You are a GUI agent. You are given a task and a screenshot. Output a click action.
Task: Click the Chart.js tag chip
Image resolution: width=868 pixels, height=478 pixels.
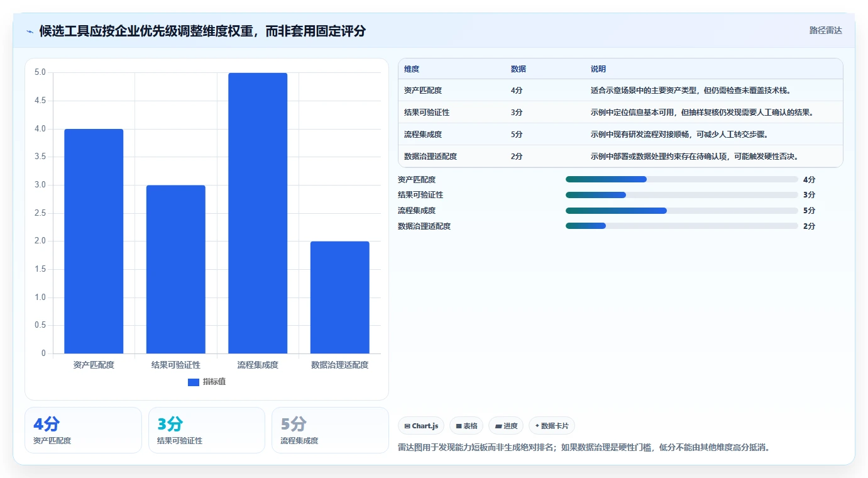coord(421,426)
